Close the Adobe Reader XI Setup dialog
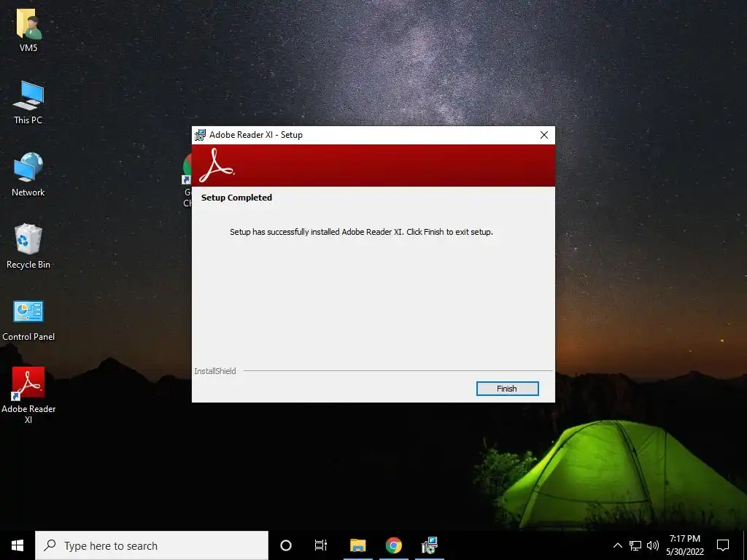Image resolution: width=747 pixels, height=560 pixels. coord(544,135)
